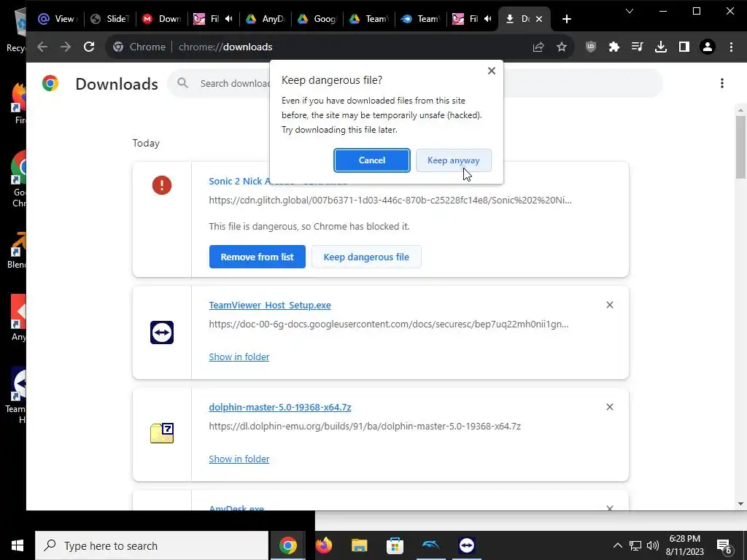Open TeamViewer from the taskbar
The image size is (747, 560).
(466, 545)
